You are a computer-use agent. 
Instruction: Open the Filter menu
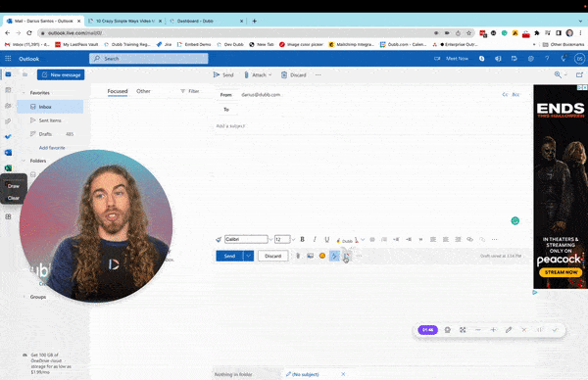click(190, 91)
